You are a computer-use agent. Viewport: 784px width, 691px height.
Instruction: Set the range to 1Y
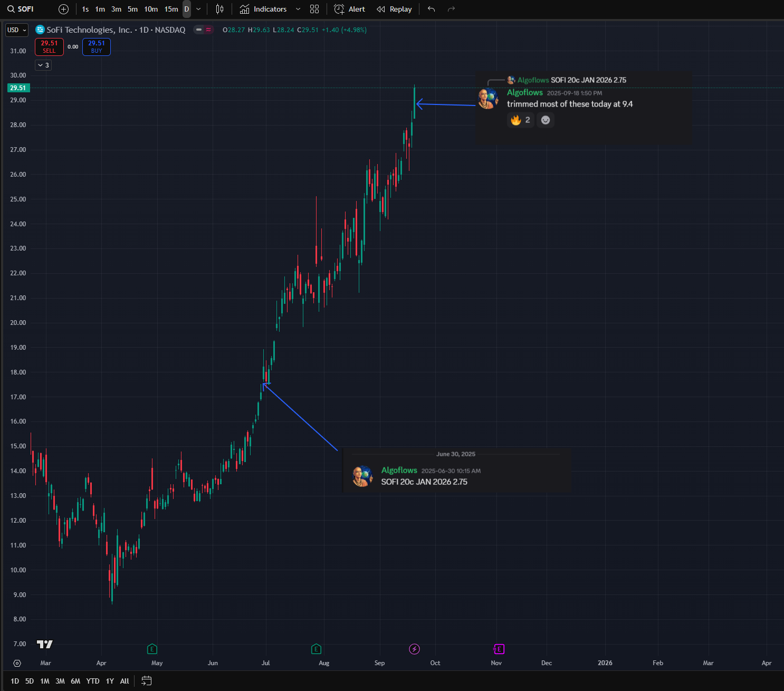pos(110,681)
